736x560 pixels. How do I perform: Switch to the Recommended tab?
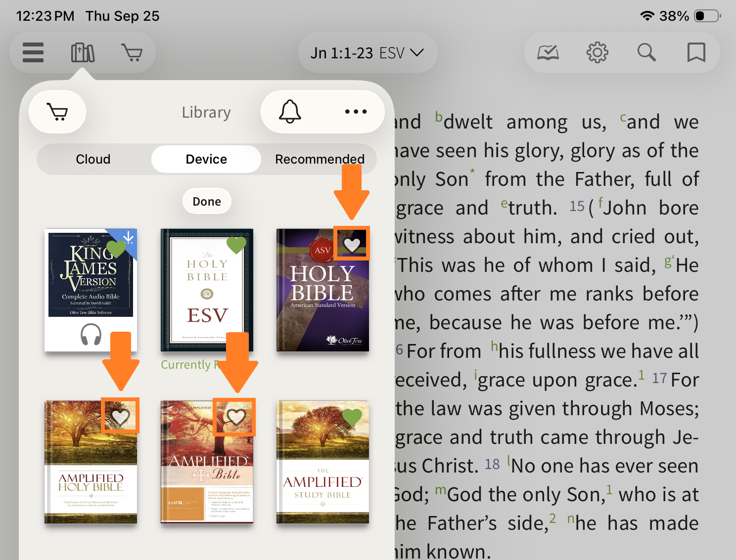click(320, 159)
